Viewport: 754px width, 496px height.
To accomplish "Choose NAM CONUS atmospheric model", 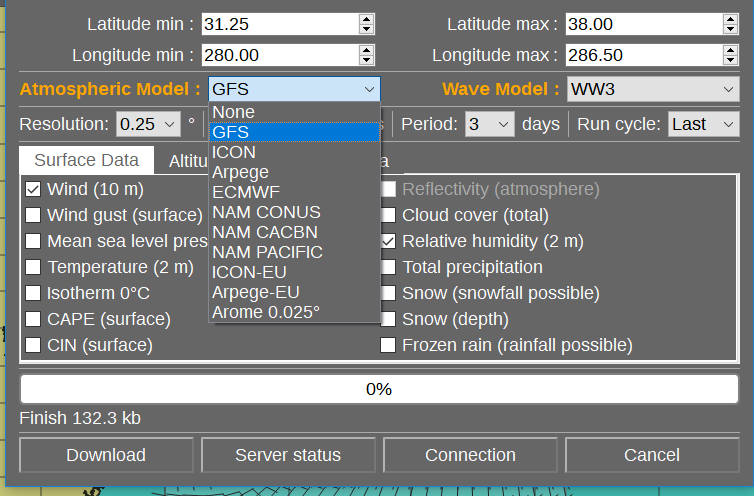I will (294, 212).
